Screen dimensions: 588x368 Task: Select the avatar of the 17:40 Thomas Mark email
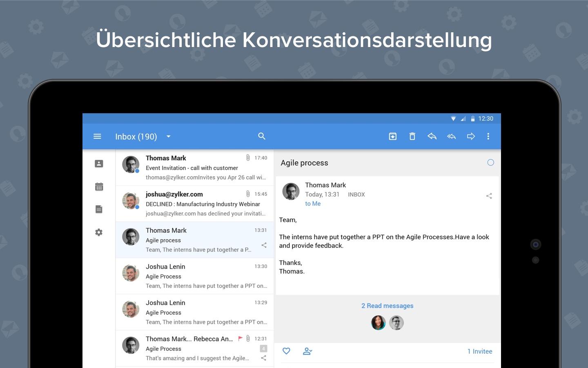(x=131, y=164)
